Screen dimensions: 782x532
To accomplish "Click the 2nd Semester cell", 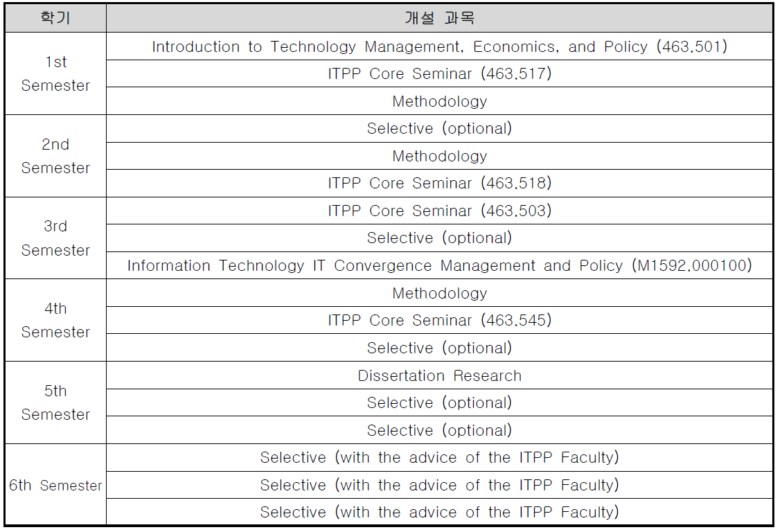I will 55,156.
